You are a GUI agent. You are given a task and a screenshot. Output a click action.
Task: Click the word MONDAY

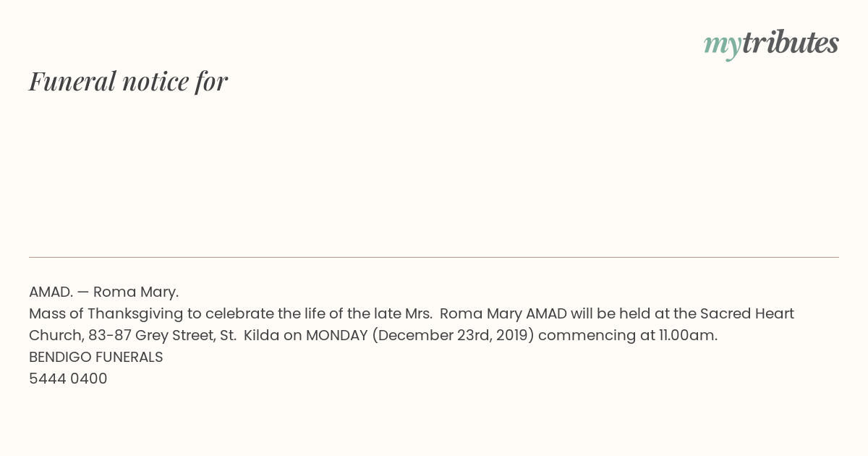337,335
